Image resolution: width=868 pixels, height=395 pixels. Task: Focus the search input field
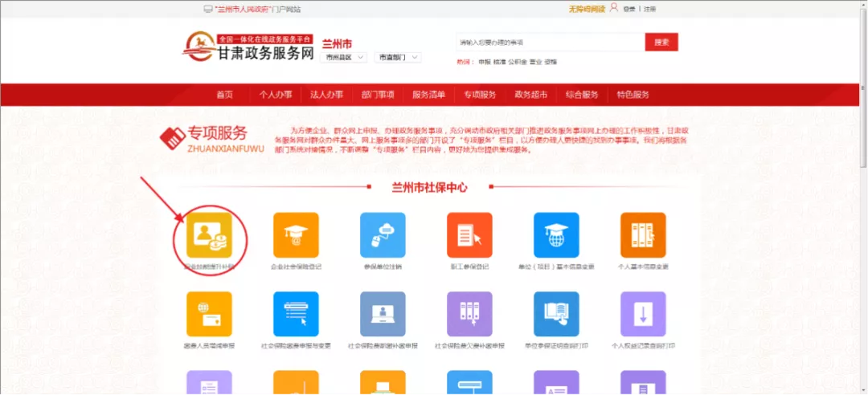(550, 42)
